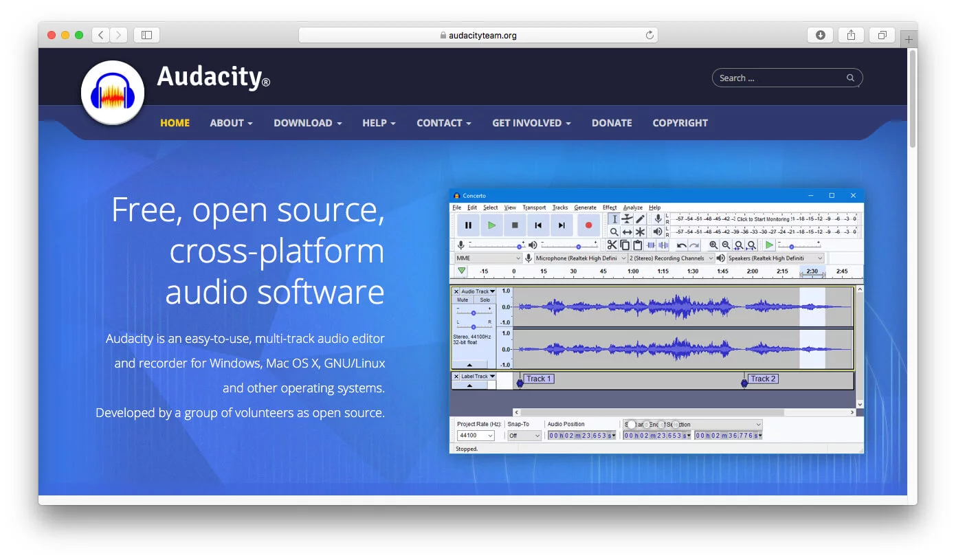Click the Fit project to width icon

point(751,245)
